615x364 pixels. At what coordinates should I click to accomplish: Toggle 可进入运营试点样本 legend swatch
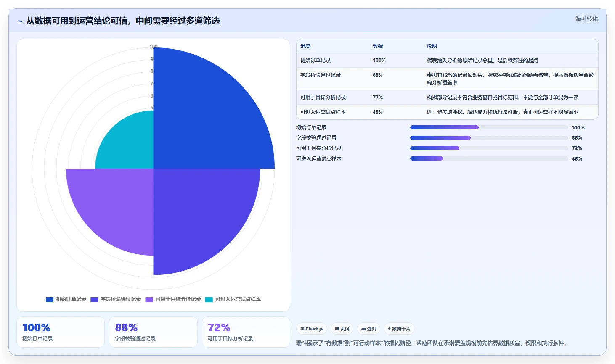[209, 299]
